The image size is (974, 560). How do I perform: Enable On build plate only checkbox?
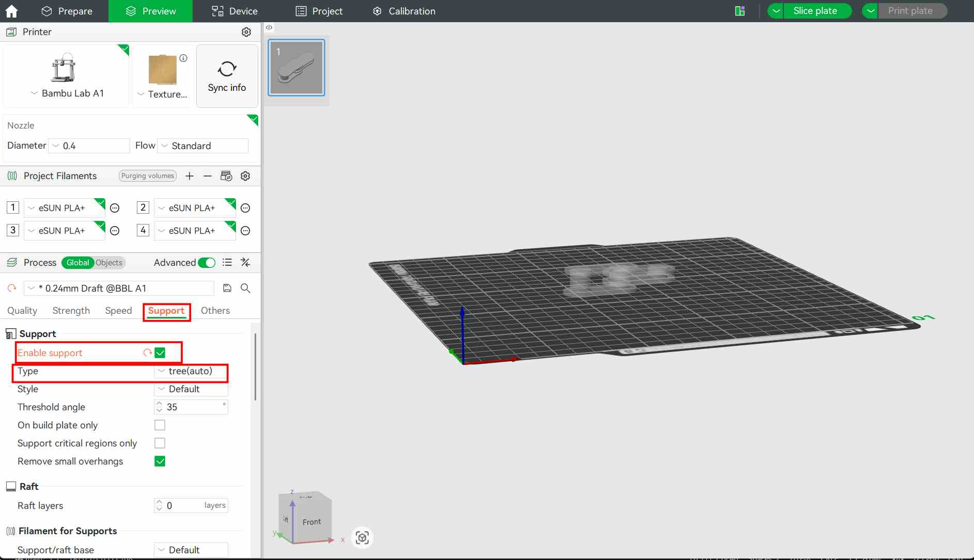click(x=160, y=425)
